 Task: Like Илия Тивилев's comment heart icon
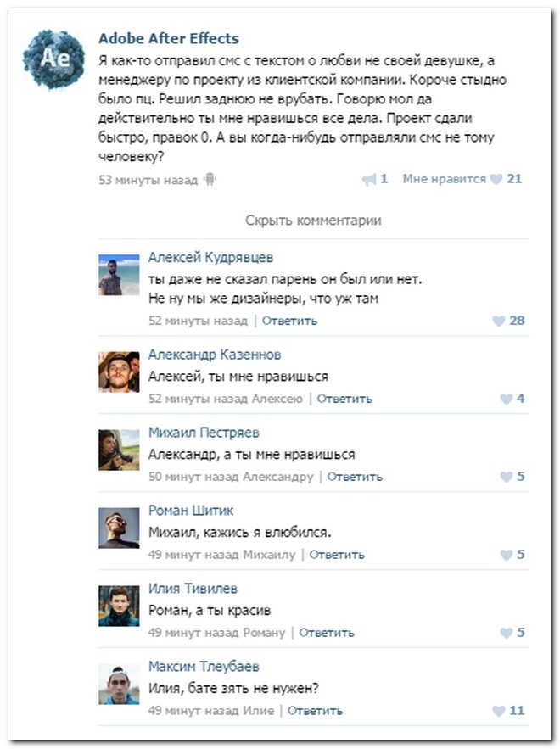tap(506, 633)
